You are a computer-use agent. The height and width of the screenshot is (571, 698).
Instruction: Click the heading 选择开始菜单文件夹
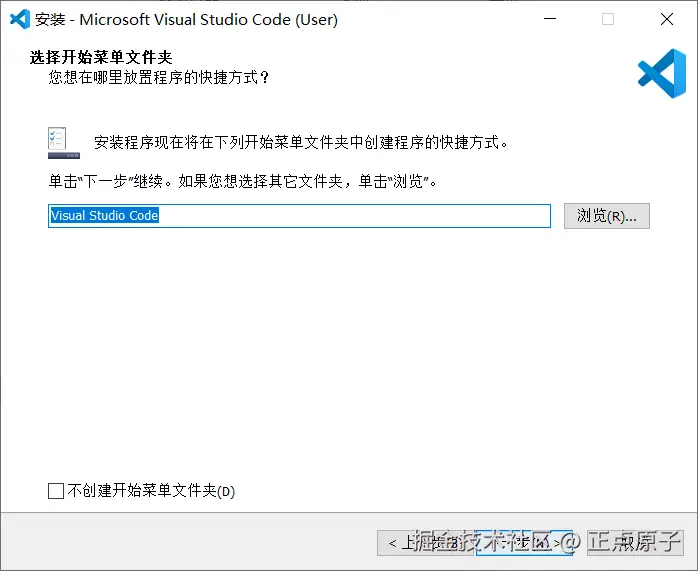101,57
